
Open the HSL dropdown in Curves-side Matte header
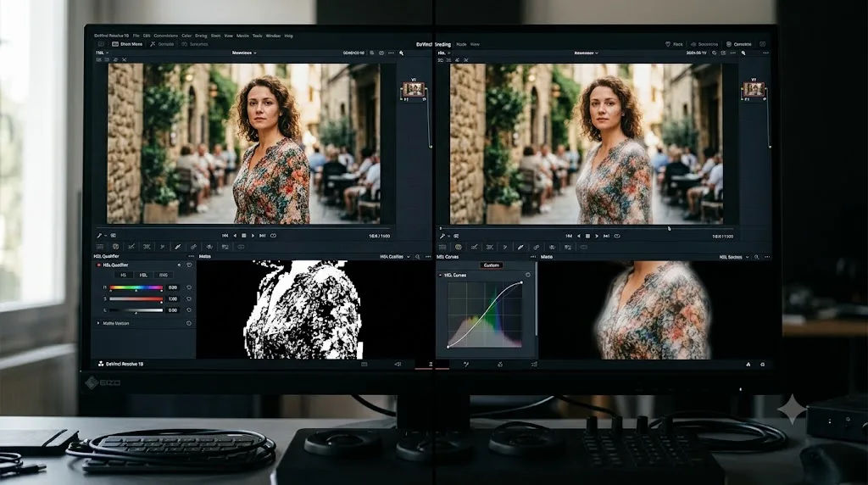(x=733, y=257)
